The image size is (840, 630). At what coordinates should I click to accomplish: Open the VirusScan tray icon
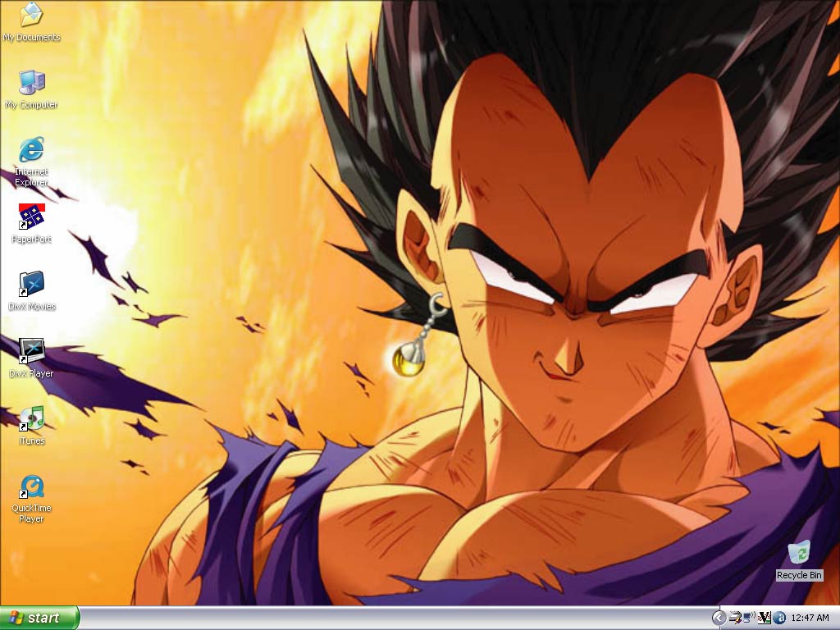click(764, 618)
